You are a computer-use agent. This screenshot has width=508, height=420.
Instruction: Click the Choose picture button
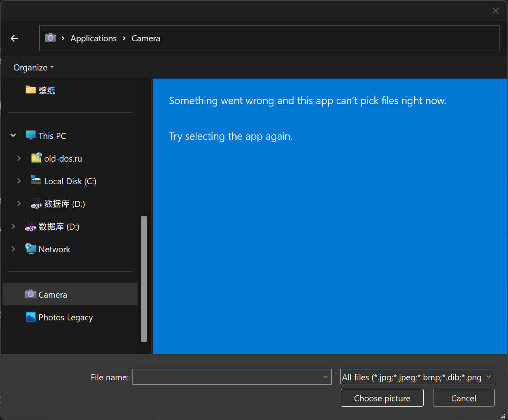[x=382, y=398]
